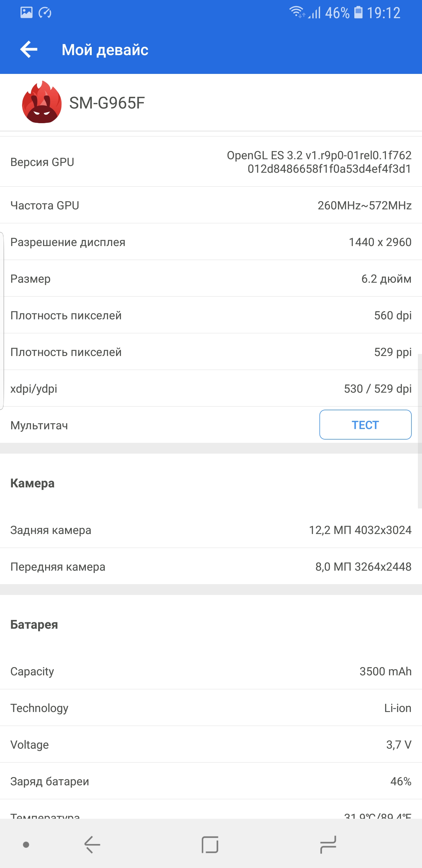Select the Версия GPU row

(x=211, y=162)
